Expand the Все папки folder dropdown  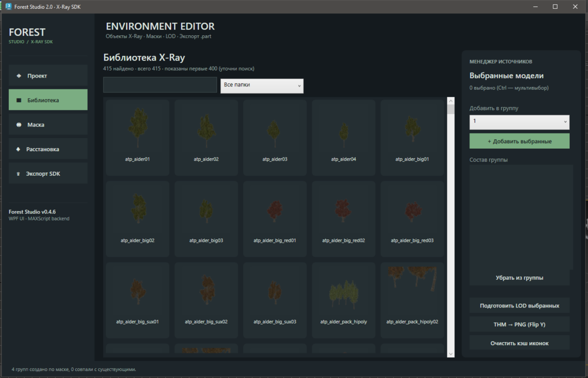[262, 86]
